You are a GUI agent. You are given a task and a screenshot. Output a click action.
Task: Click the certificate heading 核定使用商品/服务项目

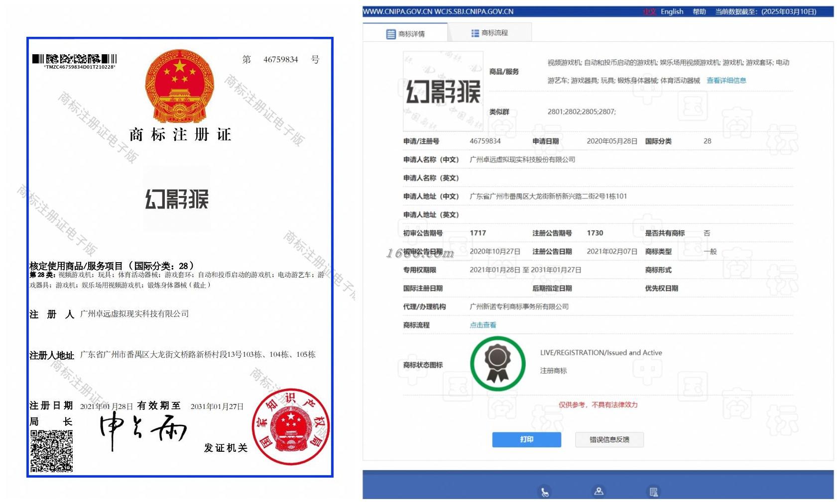(x=76, y=266)
